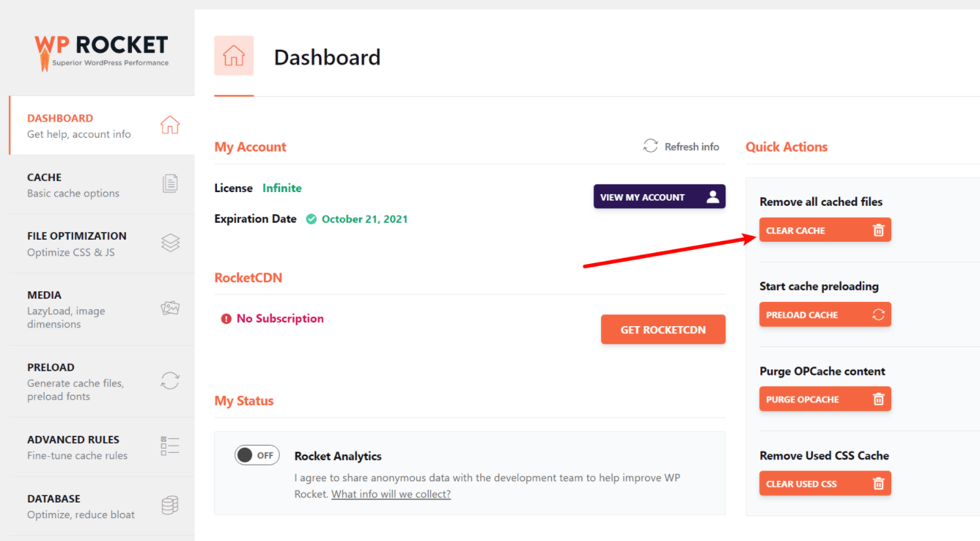Viewport: 980px width, 541px height.
Task: Click the Database cylinder icon in sidebar
Action: (x=170, y=505)
